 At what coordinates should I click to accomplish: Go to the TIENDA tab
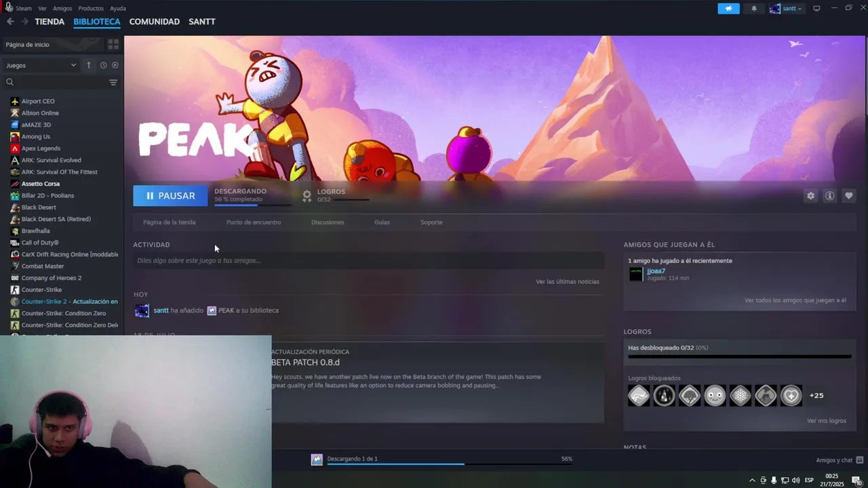click(x=50, y=22)
